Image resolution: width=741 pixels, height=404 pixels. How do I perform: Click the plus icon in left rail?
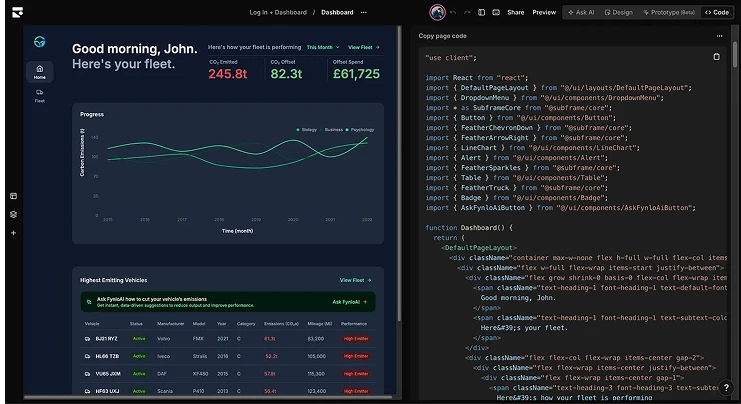[13, 233]
